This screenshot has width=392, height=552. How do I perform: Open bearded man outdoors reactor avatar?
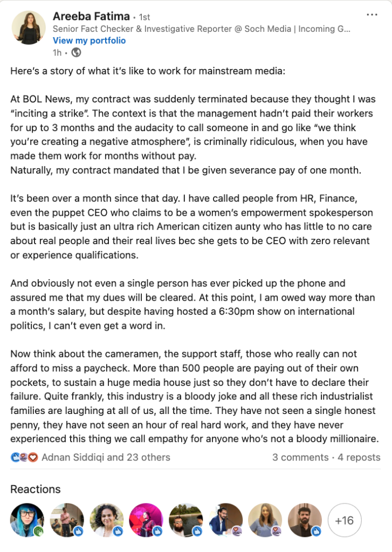click(x=186, y=520)
